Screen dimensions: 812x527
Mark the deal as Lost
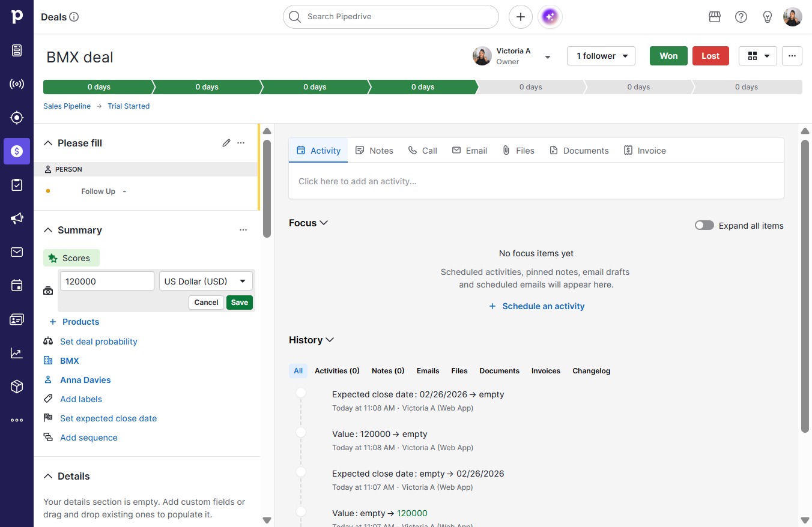tap(710, 56)
